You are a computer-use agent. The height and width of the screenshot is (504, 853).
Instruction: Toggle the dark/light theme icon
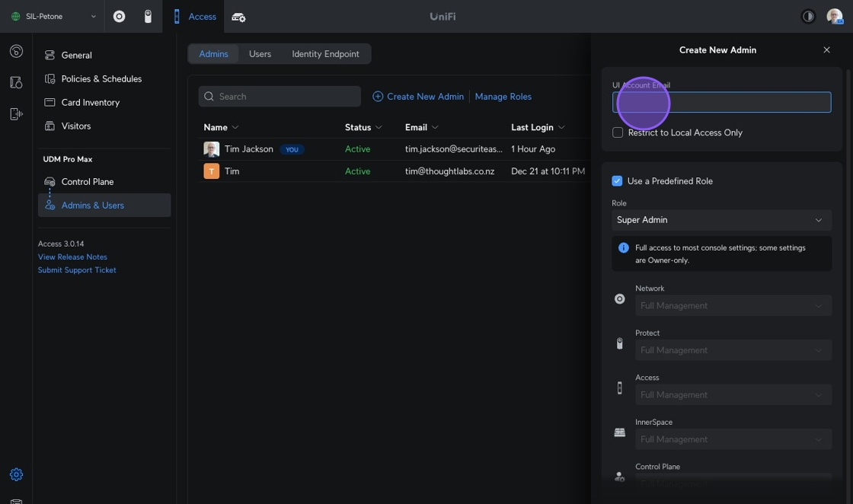point(808,16)
